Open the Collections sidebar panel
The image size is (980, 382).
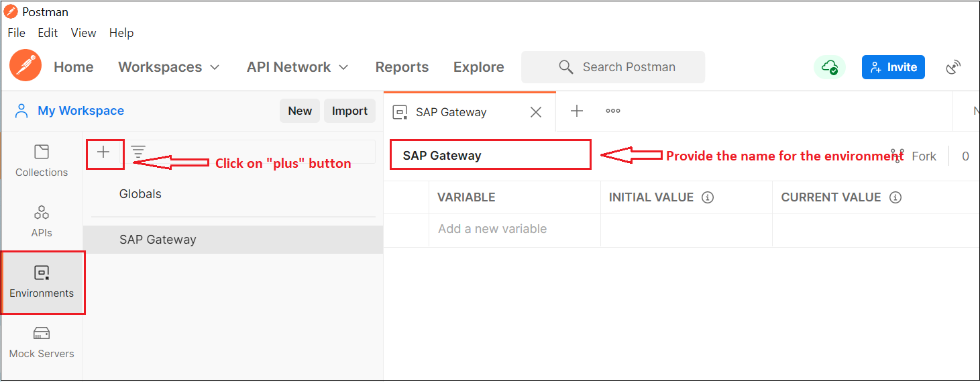coord(42,160)
